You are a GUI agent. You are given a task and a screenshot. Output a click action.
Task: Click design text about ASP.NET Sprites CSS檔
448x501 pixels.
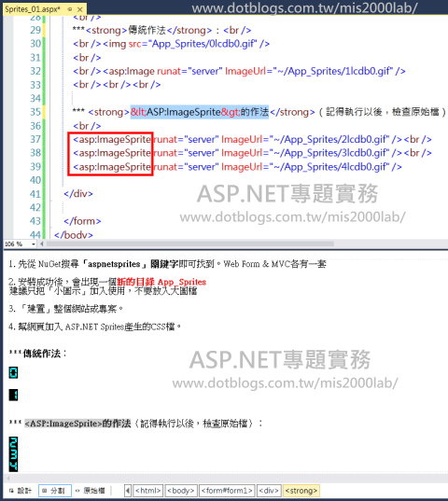pos(95,327)
